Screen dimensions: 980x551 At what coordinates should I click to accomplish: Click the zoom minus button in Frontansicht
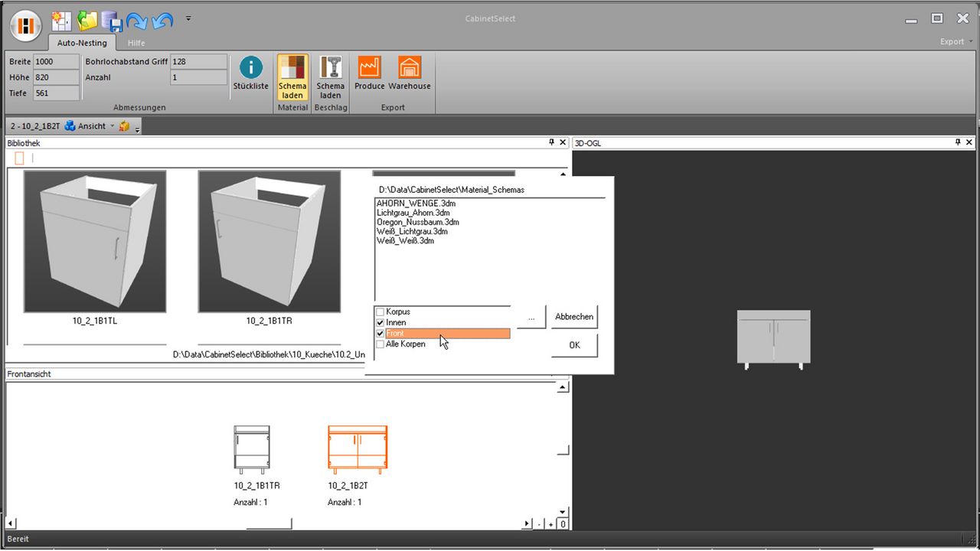pyautogui.click(x=540, y=524)
